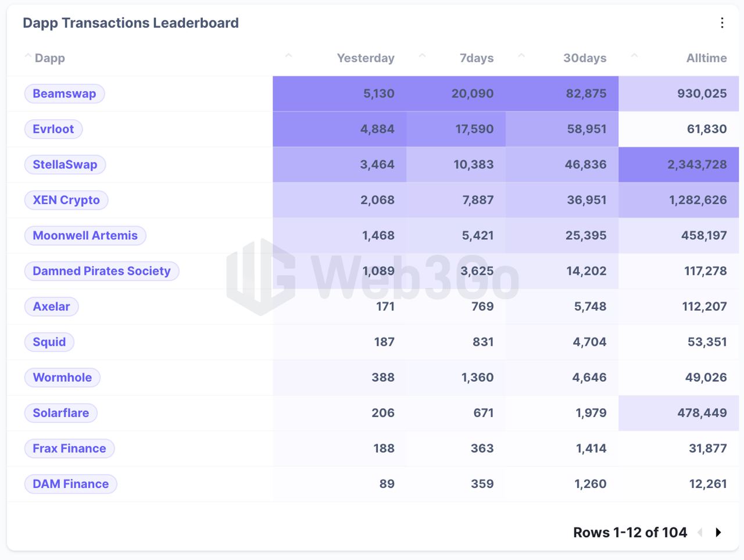Click sort caret for Yesterday column

289,56
